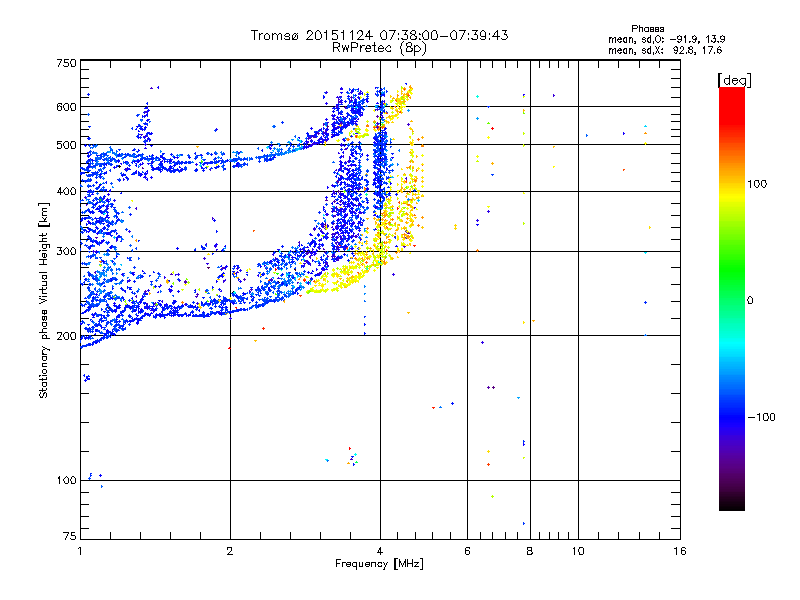
Task: Click the '600' height tick label
Action: coord(67,107)
